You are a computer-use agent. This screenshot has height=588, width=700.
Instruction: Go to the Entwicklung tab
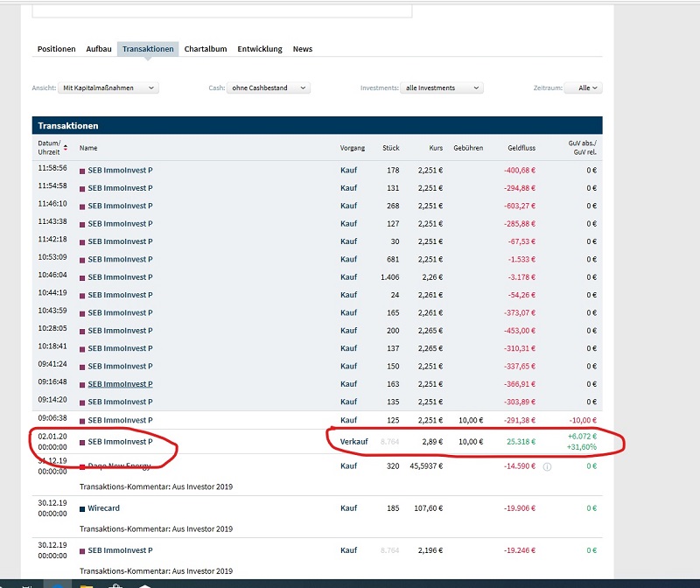[x=260, y=49]
